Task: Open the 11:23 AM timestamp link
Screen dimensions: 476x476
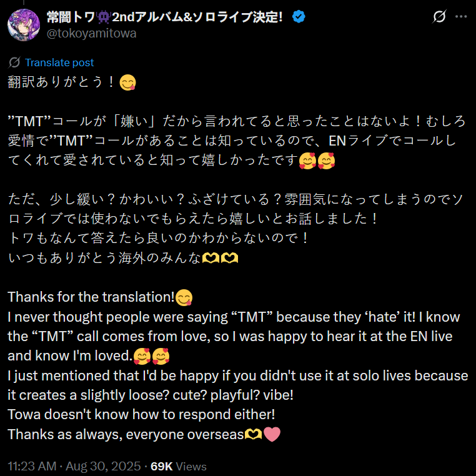Action: (x=32, y=466)
